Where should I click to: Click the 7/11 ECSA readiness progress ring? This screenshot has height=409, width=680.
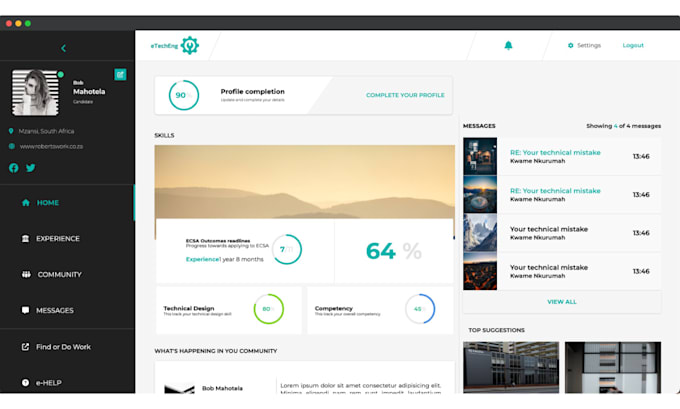[x=286, y=249]
